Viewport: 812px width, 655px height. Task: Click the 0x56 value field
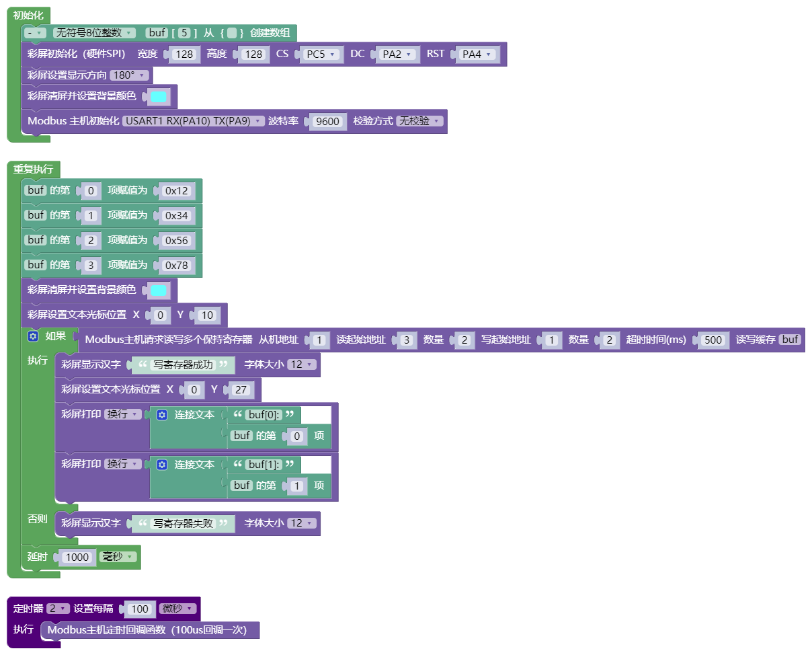[177, 241]
